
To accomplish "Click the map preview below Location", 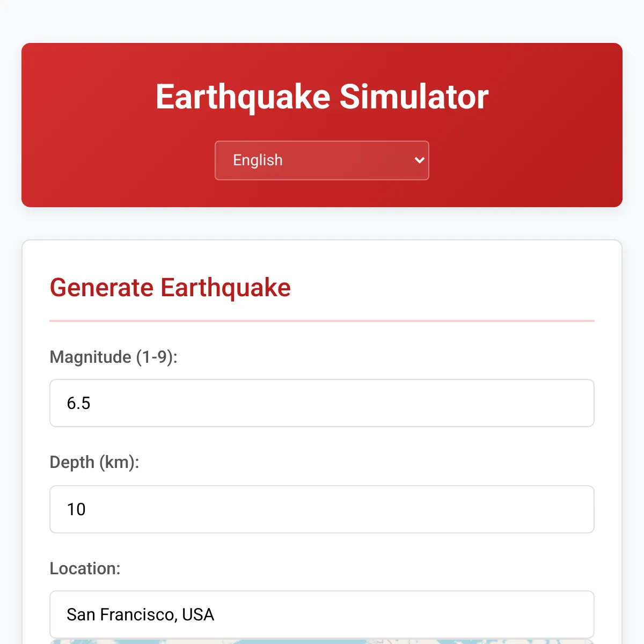I will 322,641.
